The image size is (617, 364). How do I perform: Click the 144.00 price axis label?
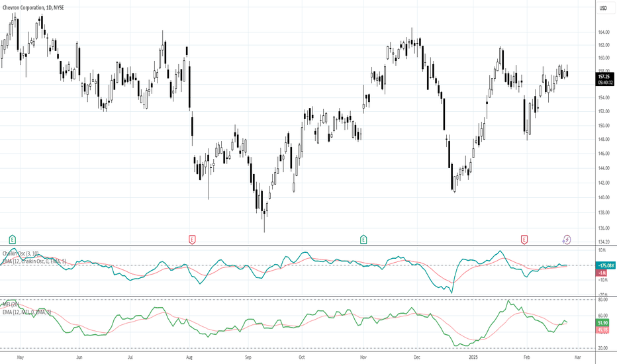(x=604, y=168)
